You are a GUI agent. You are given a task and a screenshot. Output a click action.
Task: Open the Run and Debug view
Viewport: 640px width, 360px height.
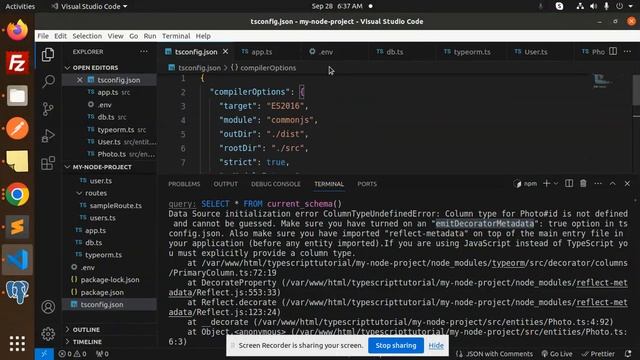48,136
